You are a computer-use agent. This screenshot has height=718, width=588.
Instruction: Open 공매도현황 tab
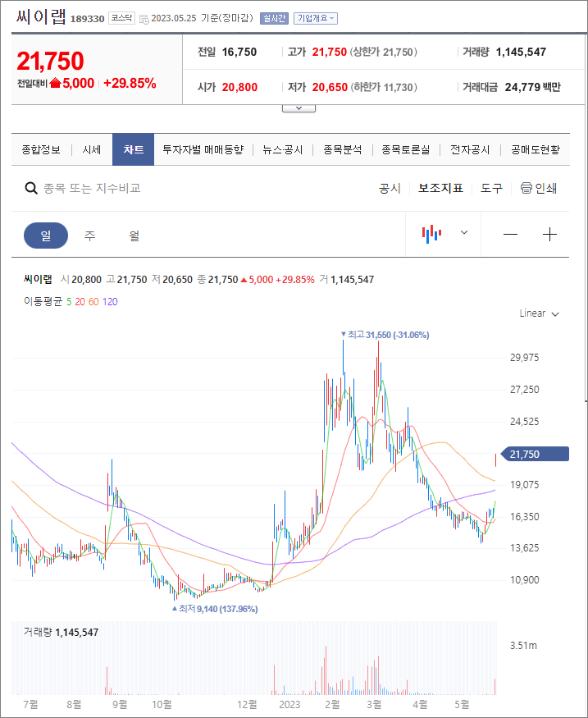point(536,149)
